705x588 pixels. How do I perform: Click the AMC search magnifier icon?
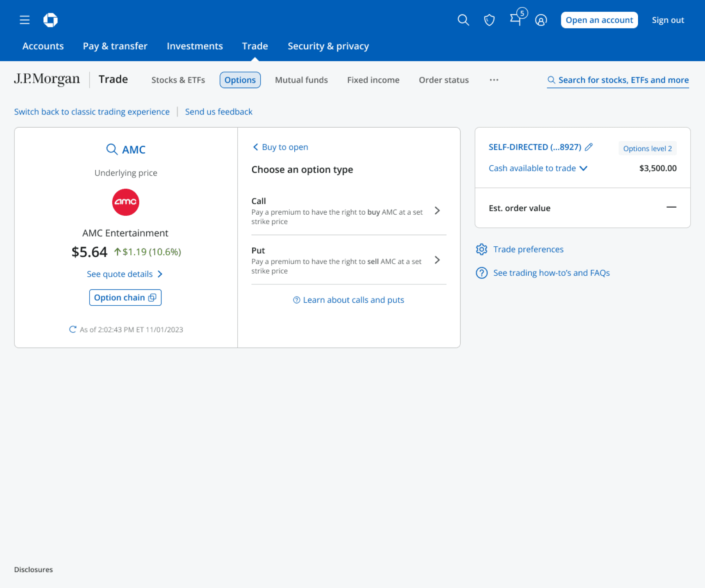click(x=112, y=149)
